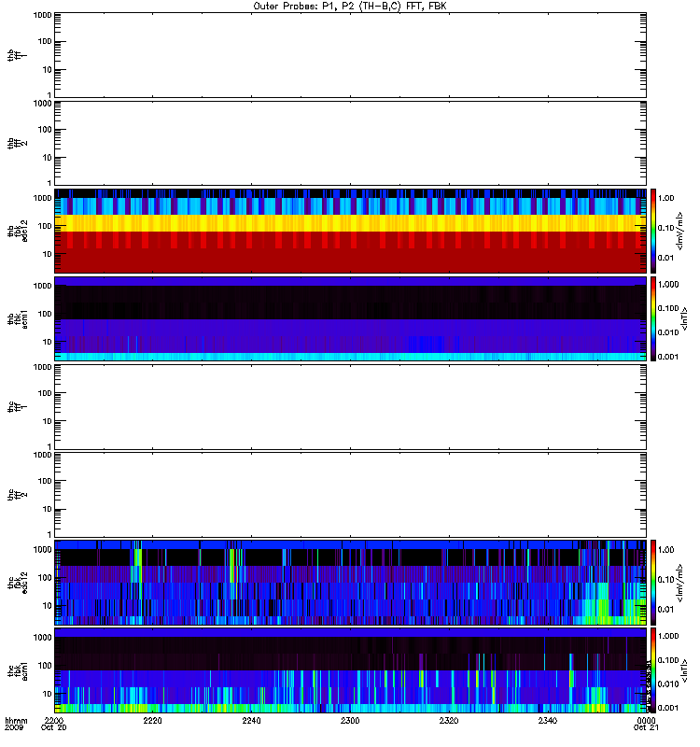
Task: Click the thc fbk edc12 color bar
Action: pyautogui.click(x=653, y=583)
